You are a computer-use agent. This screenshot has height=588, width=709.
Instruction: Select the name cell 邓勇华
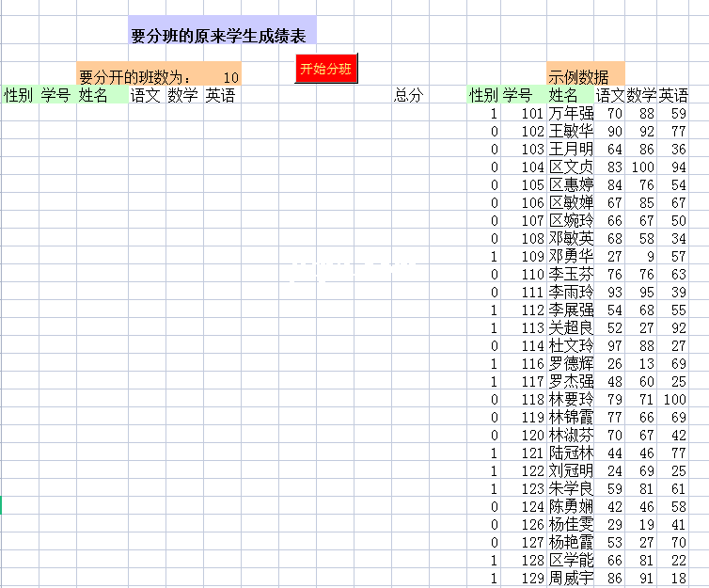click(571, 256)
